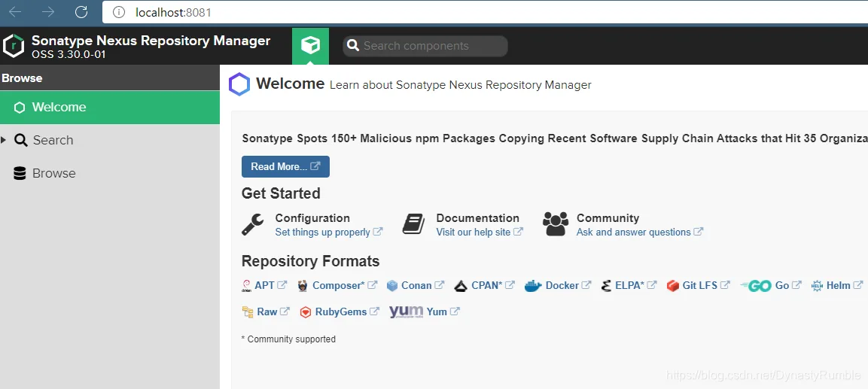This screenshot has height=389, width=868.
Task: Click the Search components field
Action: click(425, 46)
